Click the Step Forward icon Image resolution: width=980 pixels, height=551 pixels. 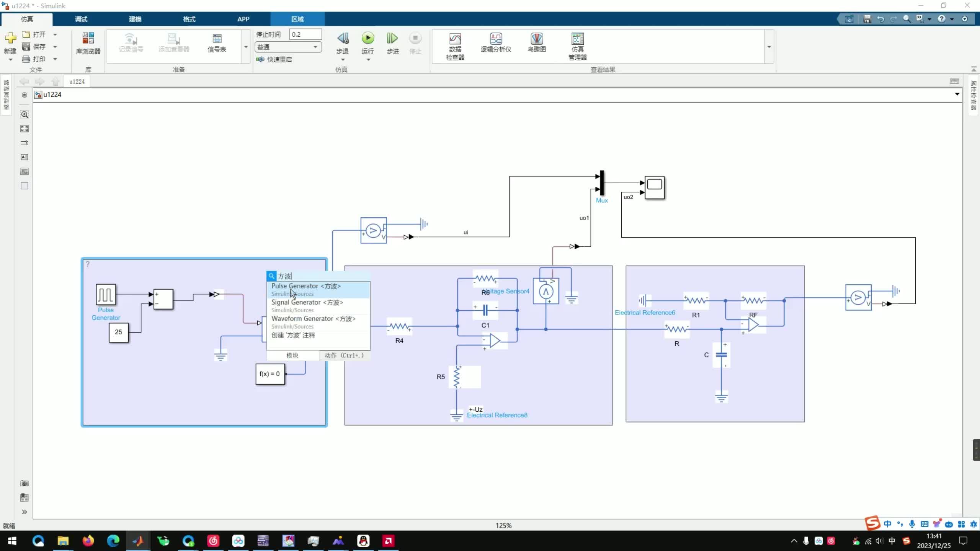click(x=392, y=38)
